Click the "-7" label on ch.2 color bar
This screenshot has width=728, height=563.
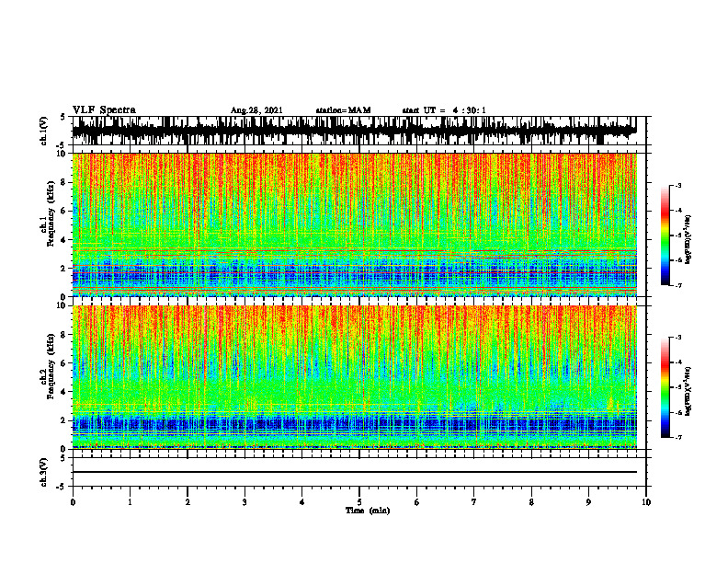[x=678, y=437]
